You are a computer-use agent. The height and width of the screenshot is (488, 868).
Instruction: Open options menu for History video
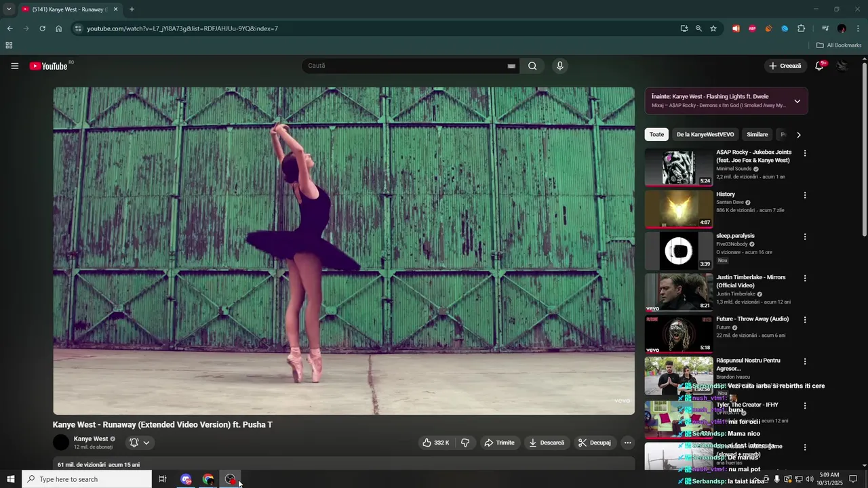click(805, 195)
